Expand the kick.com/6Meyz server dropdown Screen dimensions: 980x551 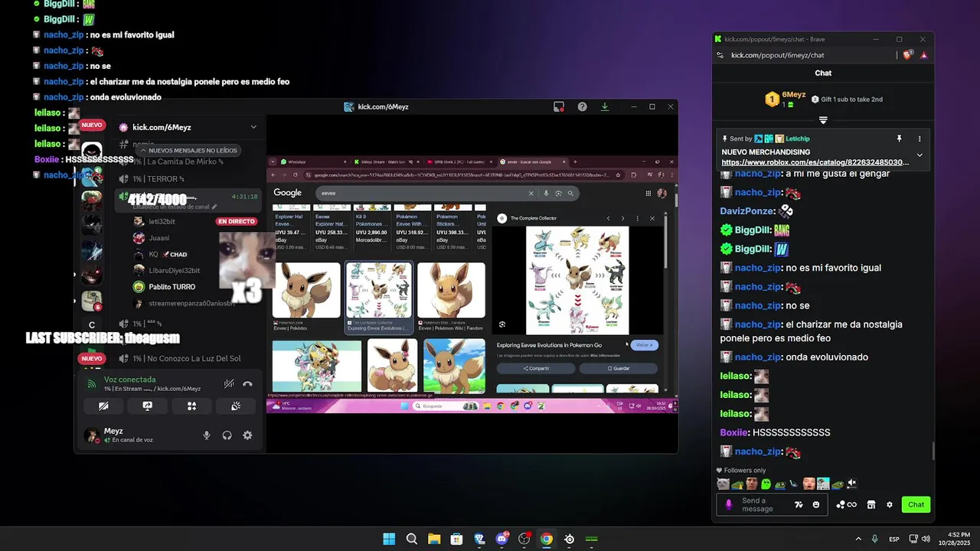coord(253,127)
